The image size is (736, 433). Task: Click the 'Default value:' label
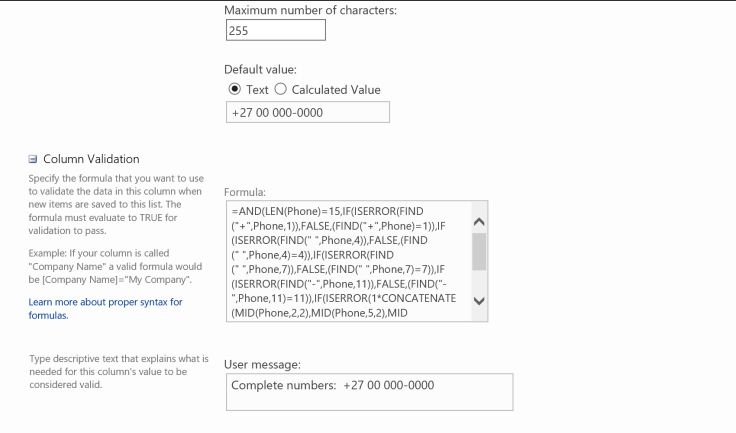pyautogui.click(x=261, y=70)
